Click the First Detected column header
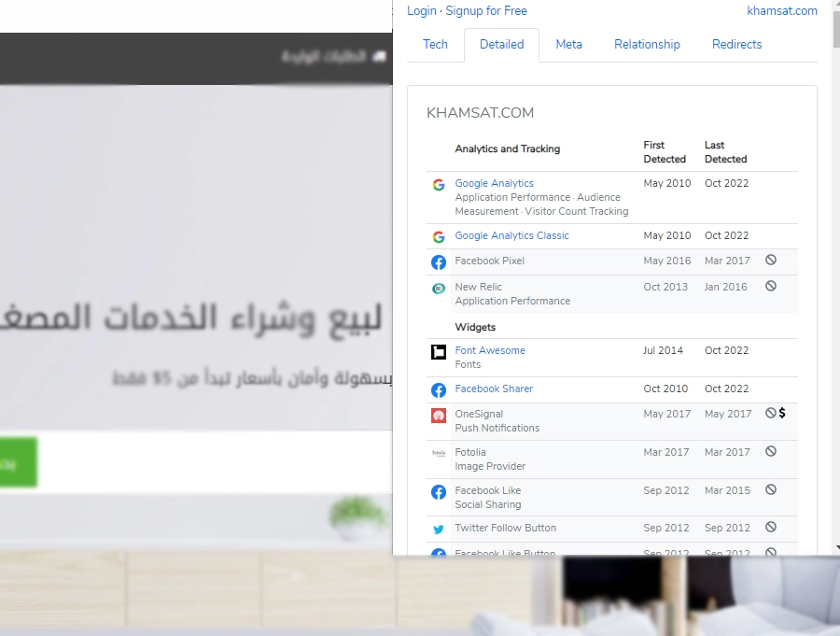 (665, 152)
